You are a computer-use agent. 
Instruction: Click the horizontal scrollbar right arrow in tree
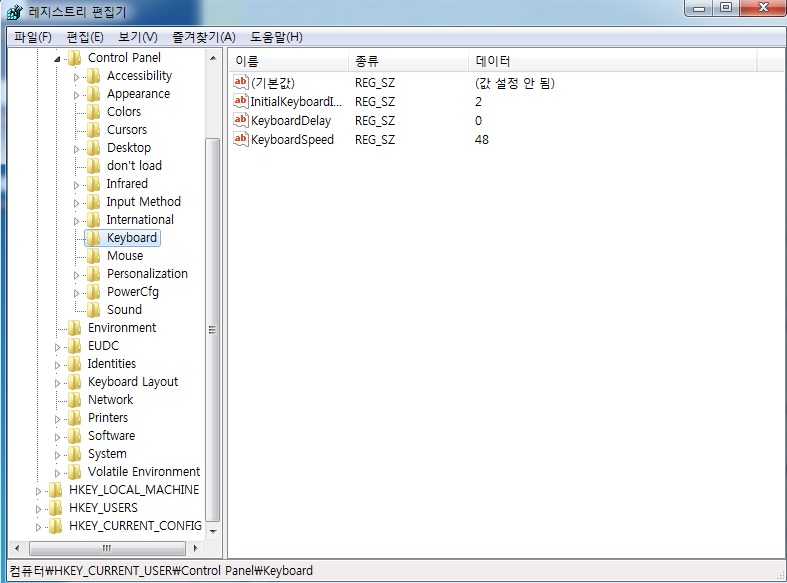click(x=195, y=548)
